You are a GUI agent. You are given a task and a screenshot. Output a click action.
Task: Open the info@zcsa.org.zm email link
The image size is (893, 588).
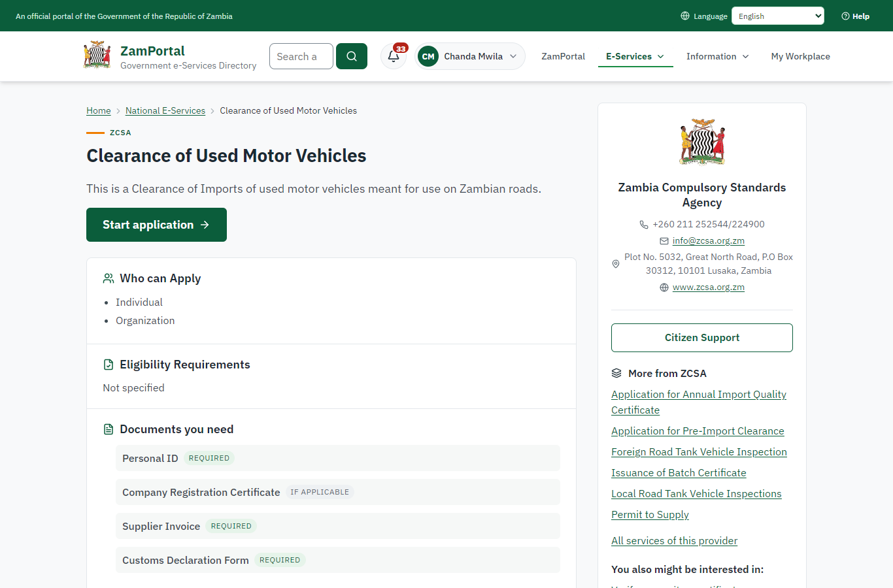click(709, 241)
